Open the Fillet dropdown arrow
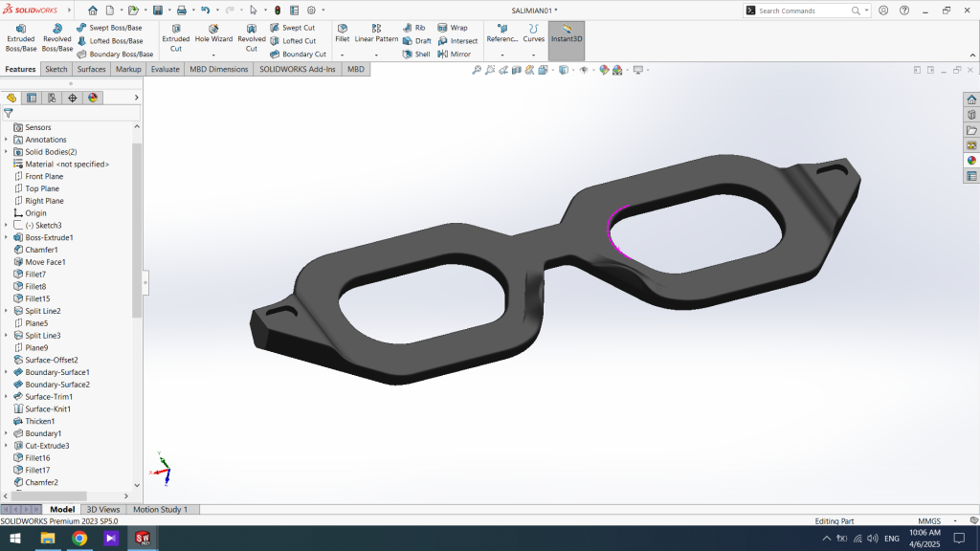980x551 pixels. pos(342,55)
